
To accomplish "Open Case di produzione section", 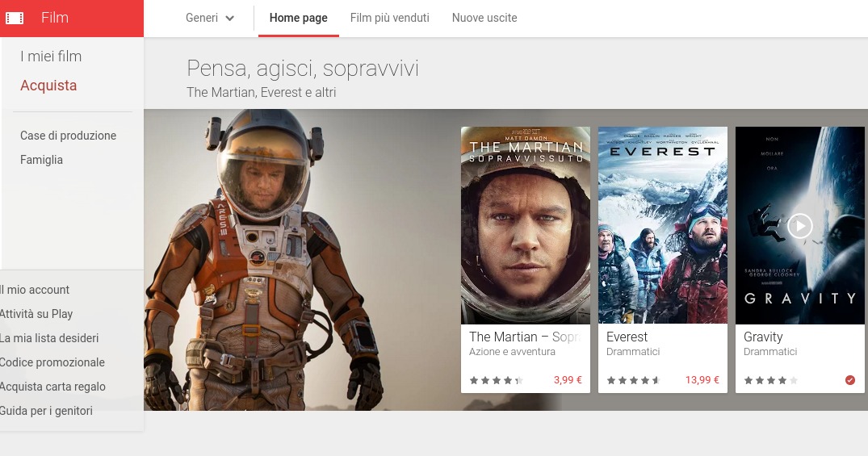I will [68, 136].
